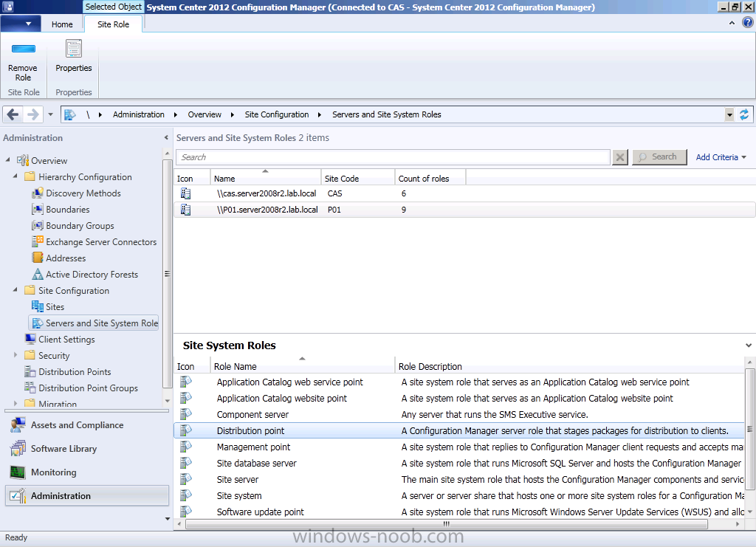Open the Selected Object contextual tab label

coord(113,7)
